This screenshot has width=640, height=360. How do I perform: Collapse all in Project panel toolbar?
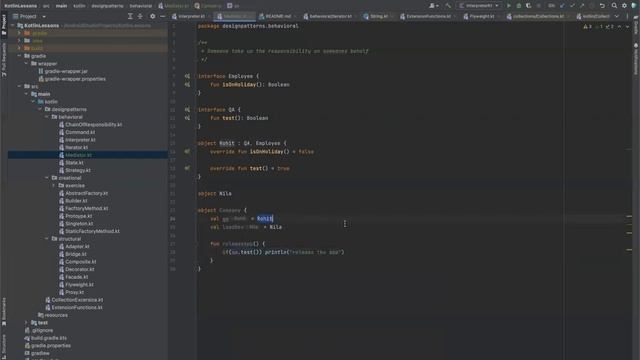(x=140, y=16)
